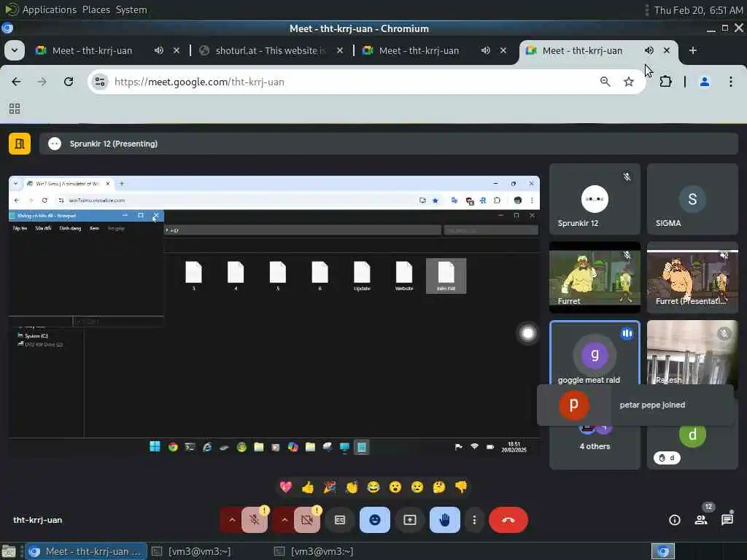
Task: Mute audio on the second Meet tab
Action: 485,50
